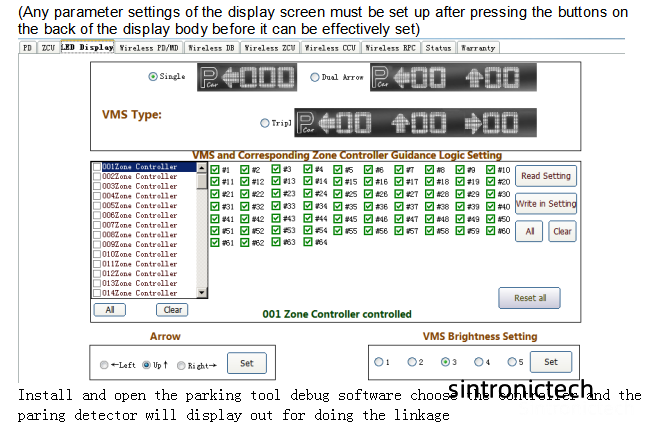The image size is (652, 430).
Task: Select 001Zone Controller in the list
Action: 140,167
